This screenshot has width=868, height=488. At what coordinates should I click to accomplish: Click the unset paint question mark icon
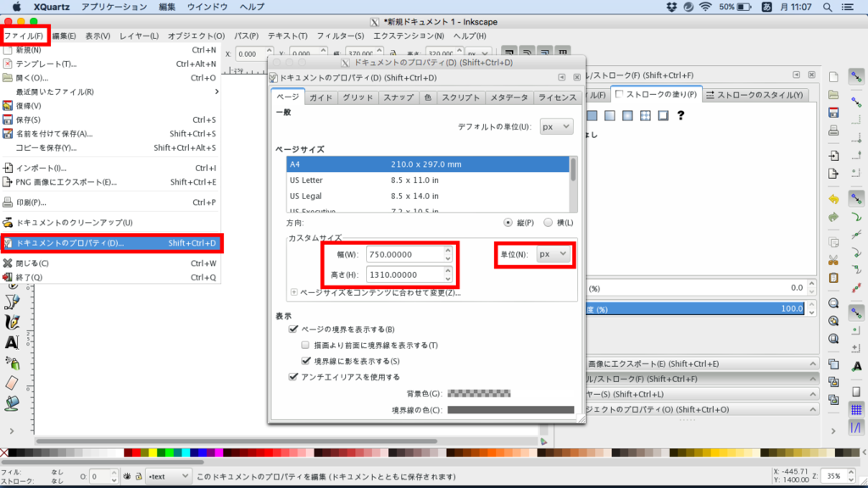point(681,115)
